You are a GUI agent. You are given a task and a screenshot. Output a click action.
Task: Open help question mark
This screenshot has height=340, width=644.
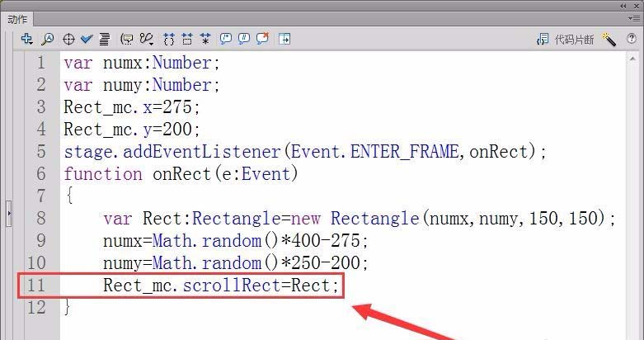pos(632,39)
